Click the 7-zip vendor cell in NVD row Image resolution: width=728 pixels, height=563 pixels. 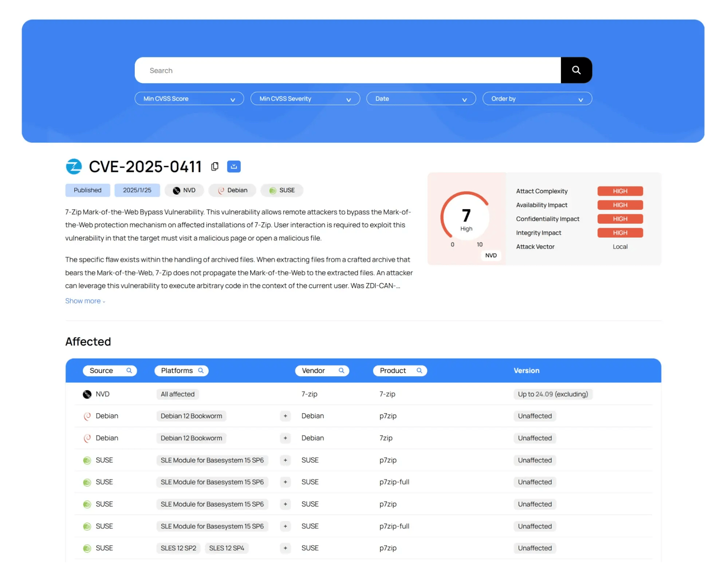(309, 394)
